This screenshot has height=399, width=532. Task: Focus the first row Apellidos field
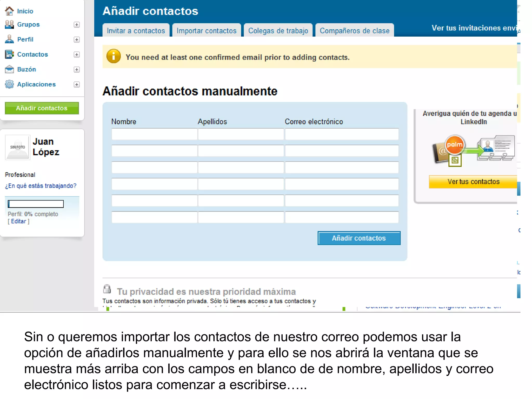coord(241,134)
